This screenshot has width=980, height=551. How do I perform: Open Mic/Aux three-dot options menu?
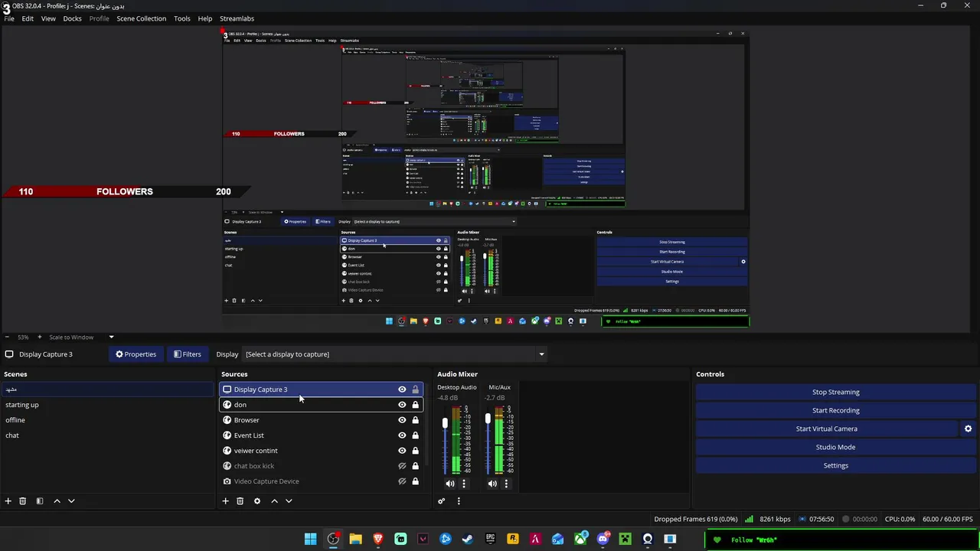pyautogui.click(x=506, y=484)
